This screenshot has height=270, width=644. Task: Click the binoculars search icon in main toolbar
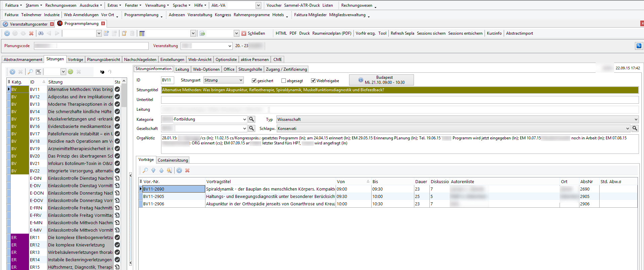point(41,33)
